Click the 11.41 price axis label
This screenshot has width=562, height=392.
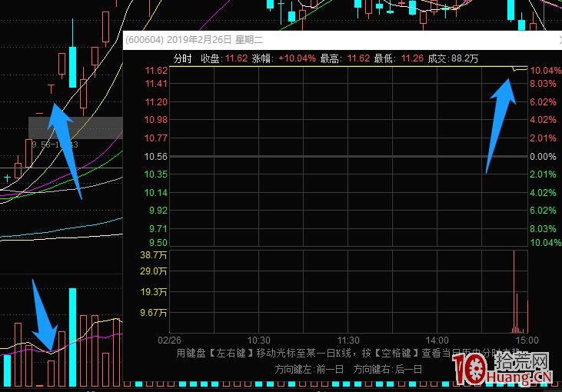(x=156, y=84)
